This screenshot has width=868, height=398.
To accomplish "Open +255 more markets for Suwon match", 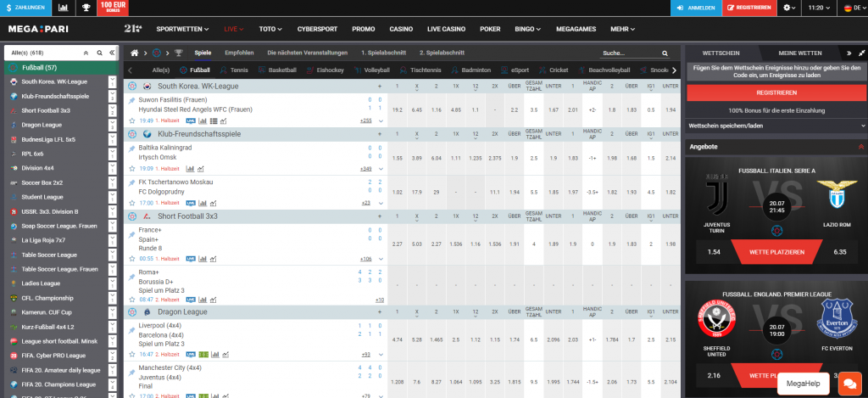I will pyautogui.click(x=365, y=121).
